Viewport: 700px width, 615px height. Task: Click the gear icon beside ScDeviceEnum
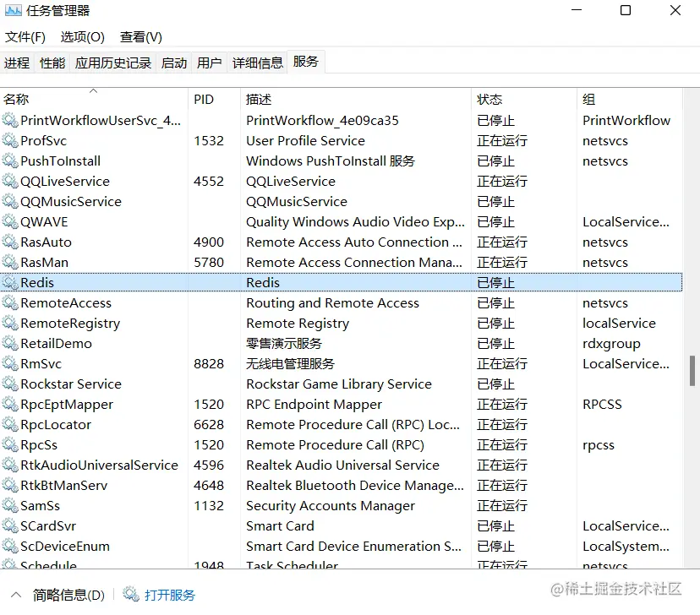(10, 547)
